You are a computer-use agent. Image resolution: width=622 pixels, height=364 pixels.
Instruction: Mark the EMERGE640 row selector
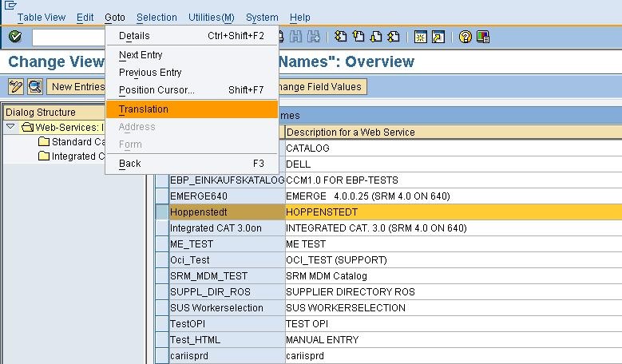pyautogui.click(x=162, y=196)
